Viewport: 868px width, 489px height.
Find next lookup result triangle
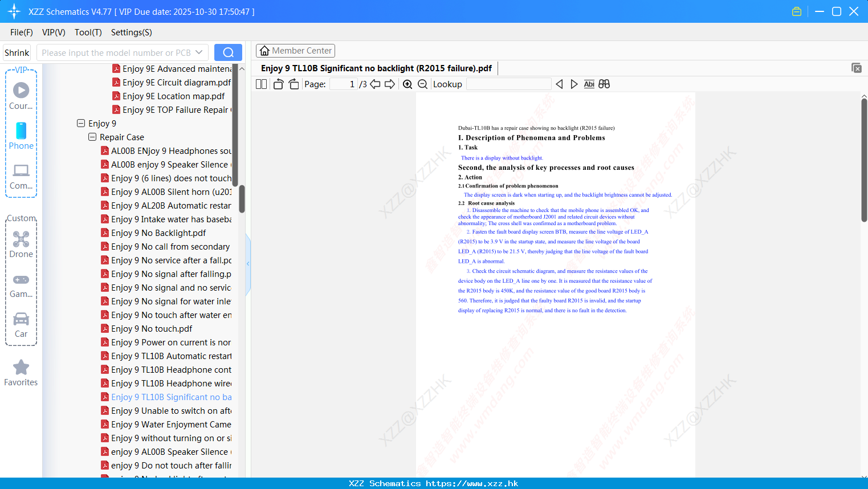(x=574, y=84)
